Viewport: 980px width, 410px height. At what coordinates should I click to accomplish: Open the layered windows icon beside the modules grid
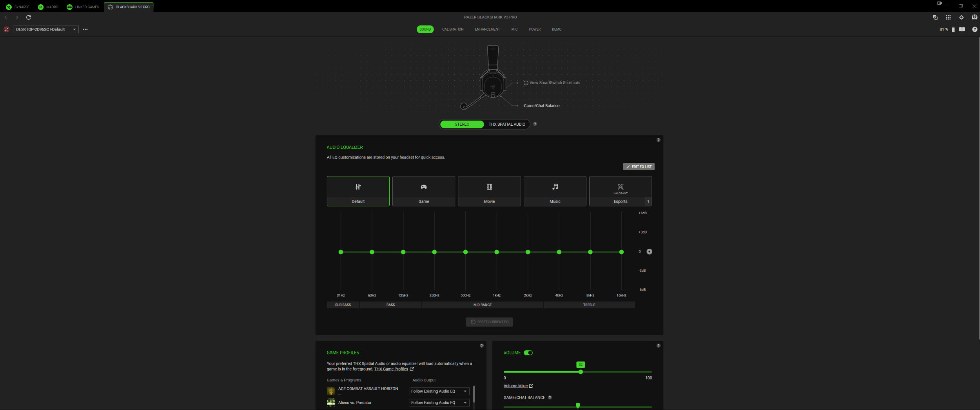click(935, 17)
